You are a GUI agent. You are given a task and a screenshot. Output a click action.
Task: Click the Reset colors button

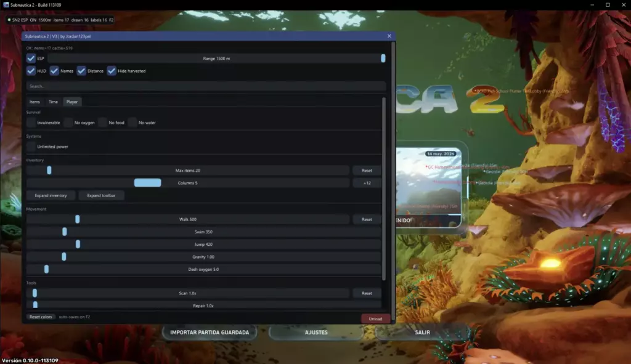pos(41,317)
